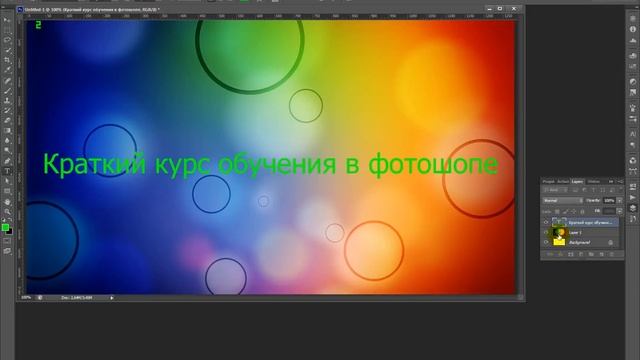640x360 pixels.
Task: Select the Pen tool
Action: 7,161
